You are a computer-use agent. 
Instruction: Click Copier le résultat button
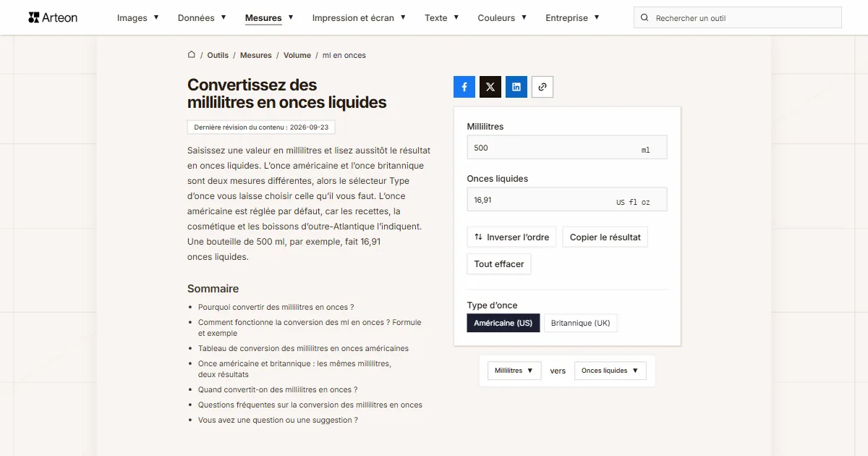click(605, 237)
